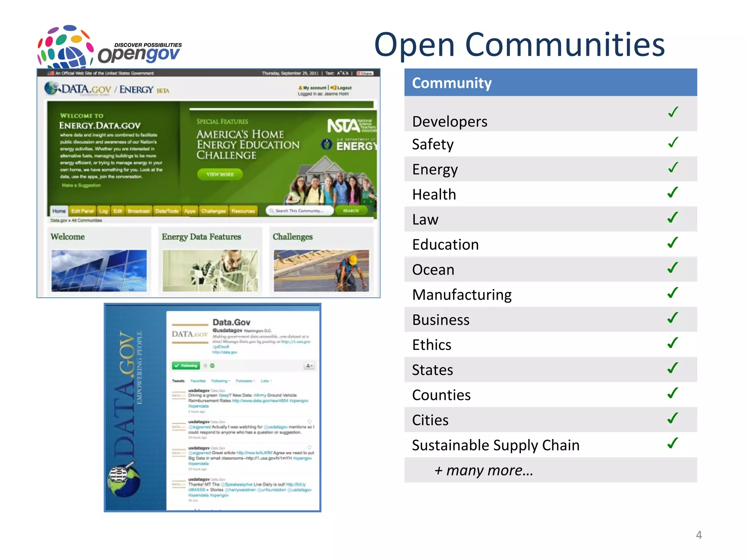The image size is (747, 560).
Task: Click the Department of Energy seal
Action: (x=327, y=145)
